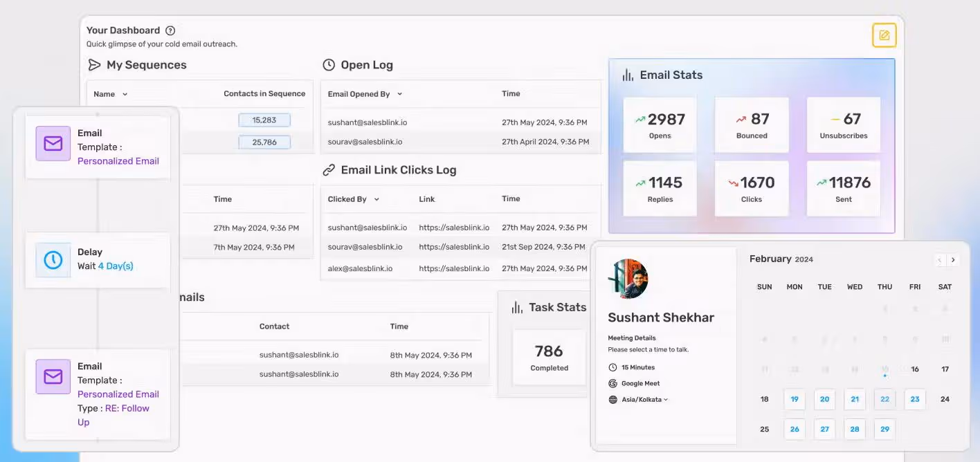Click the help question mark beside Your Dashboard
The image size is (980, 462).
[170, 30]
